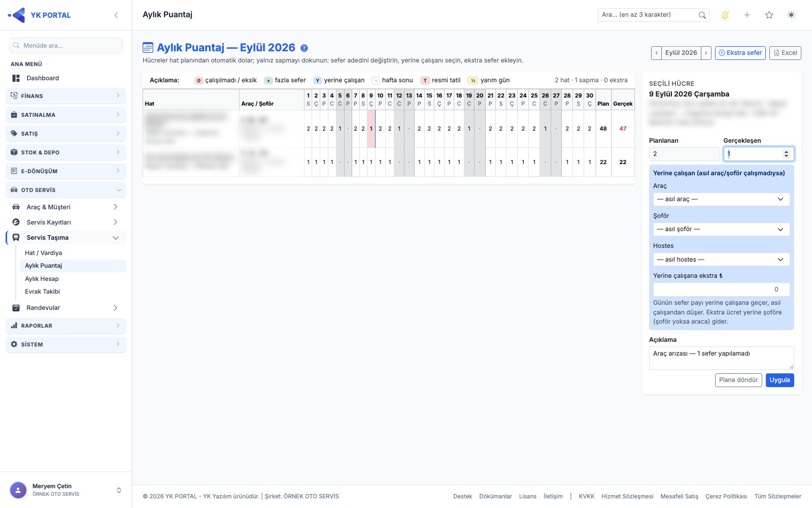Open user menu for Meryem Çetin
This screenshot has height=508, width=812.
point(66,490)
